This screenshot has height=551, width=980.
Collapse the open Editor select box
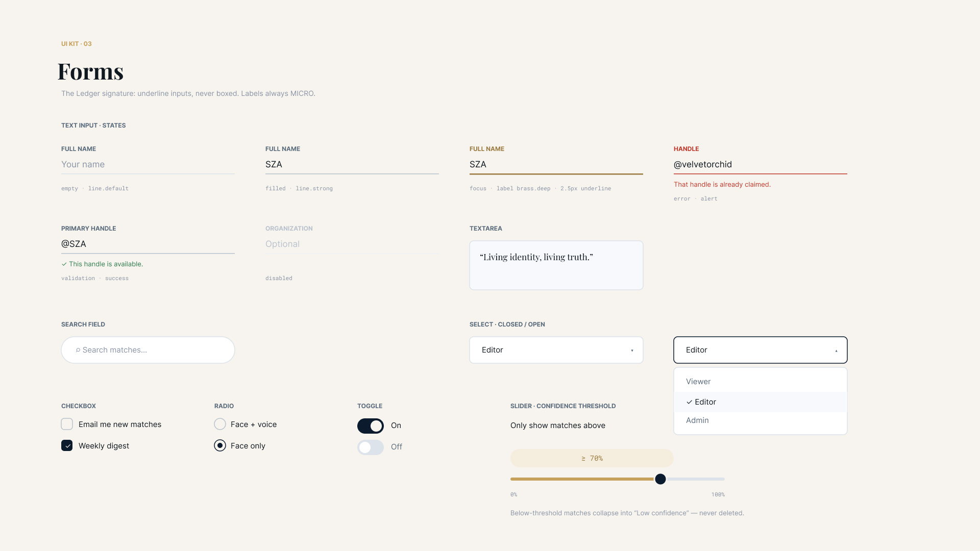[761, 350]
